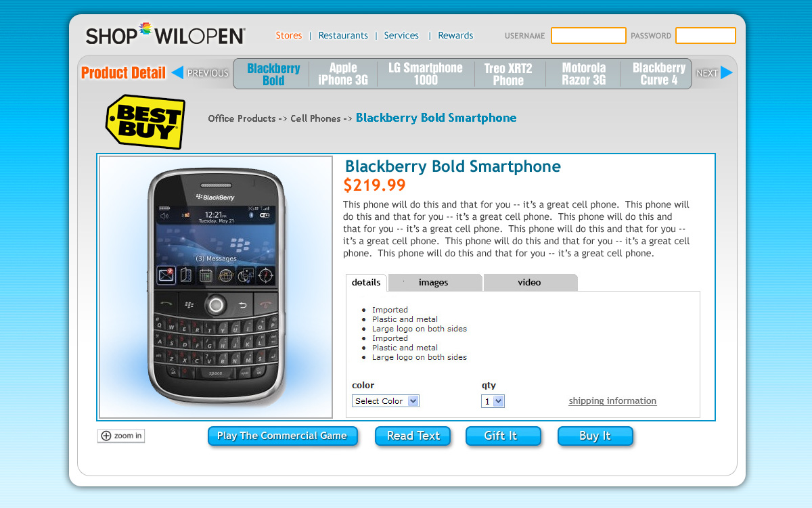Open the Select Color dropdown
The image size is (812, 508).
tap(386, 401)
